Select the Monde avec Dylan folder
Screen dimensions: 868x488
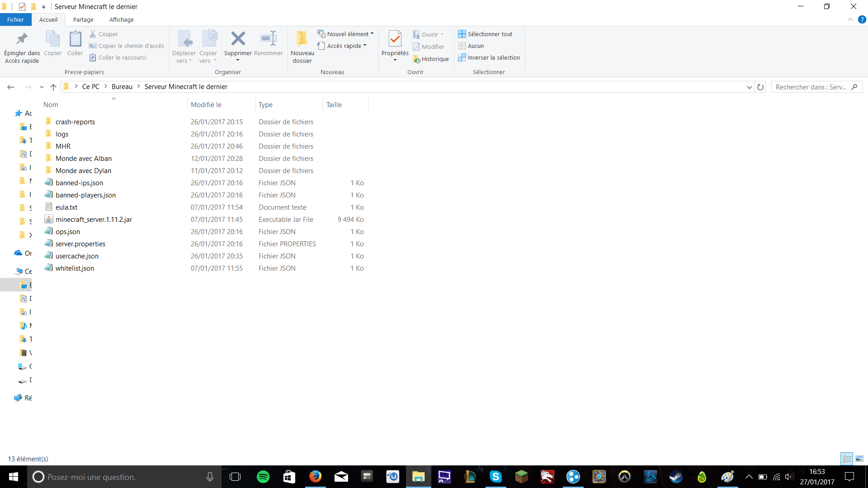coord(83,170)
